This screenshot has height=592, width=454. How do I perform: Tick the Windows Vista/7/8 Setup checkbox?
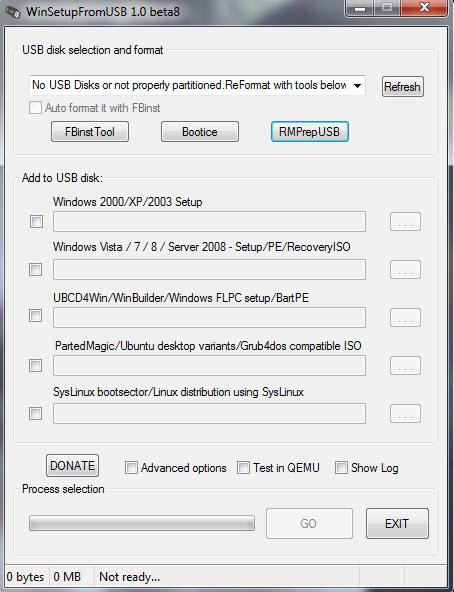point(36,269)
